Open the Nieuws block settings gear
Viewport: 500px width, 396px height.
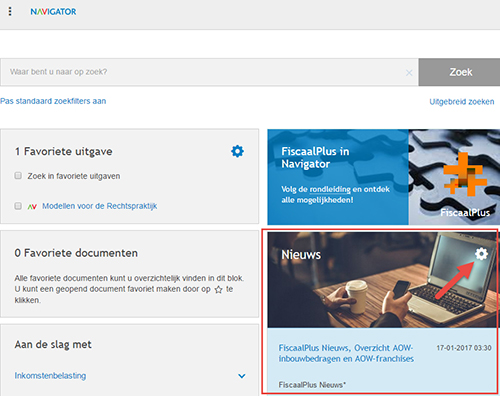(481, 254)
